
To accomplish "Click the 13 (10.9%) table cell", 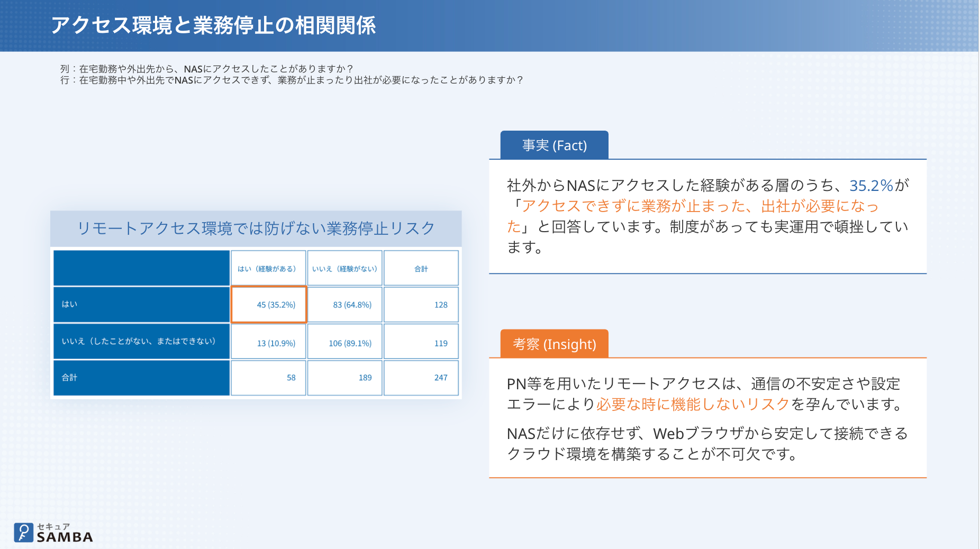I will [x=269, y=342].
